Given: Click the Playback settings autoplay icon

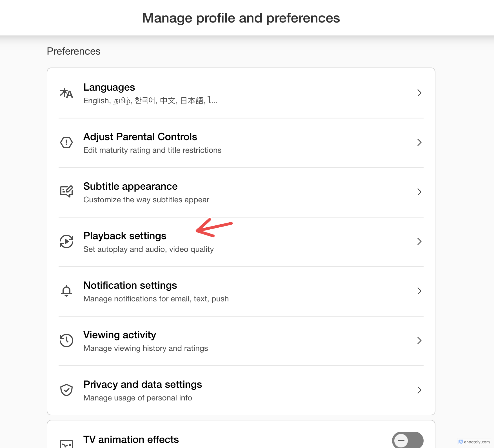Looking at the screenshot, I should pyautogui.click(x=66, y=241).
